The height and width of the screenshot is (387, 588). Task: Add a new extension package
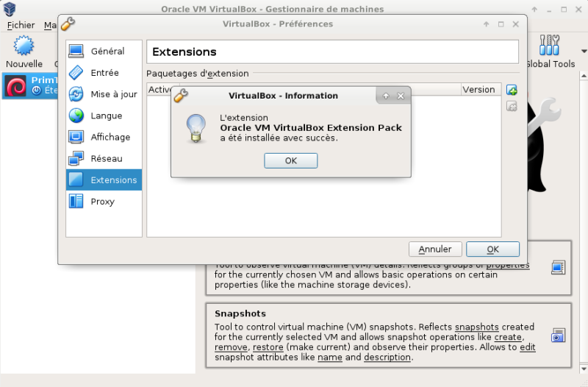(512, 90)
